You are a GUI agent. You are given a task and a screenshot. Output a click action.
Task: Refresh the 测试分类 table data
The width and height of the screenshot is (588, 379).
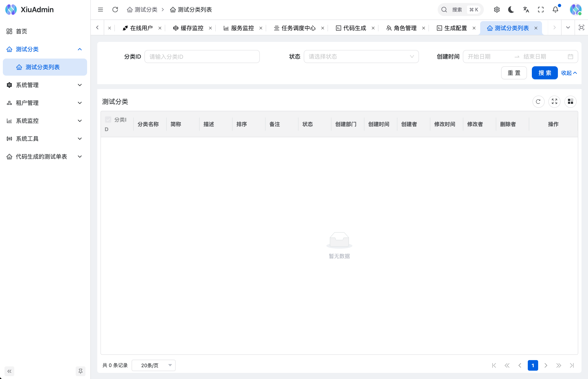(x=538, y=101)
